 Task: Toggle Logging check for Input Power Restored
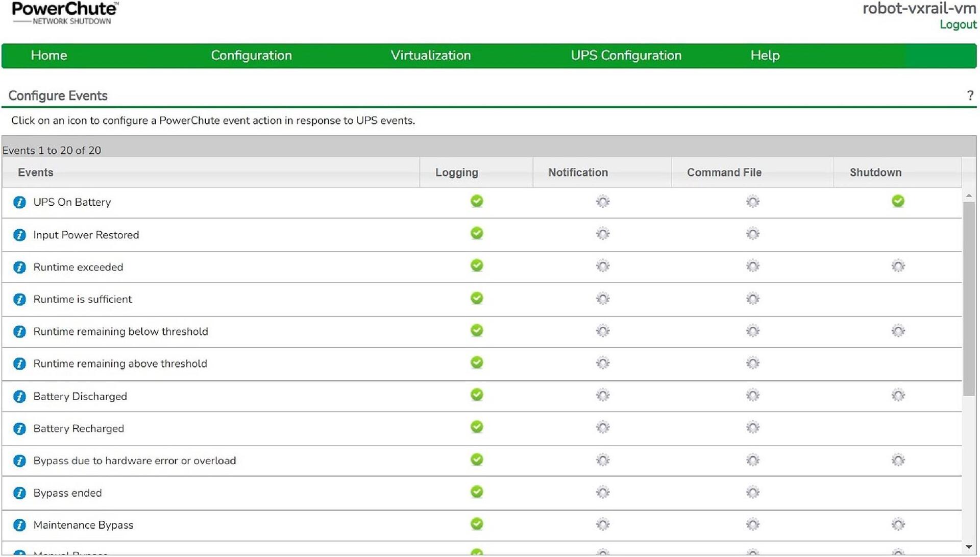point(477,233)
